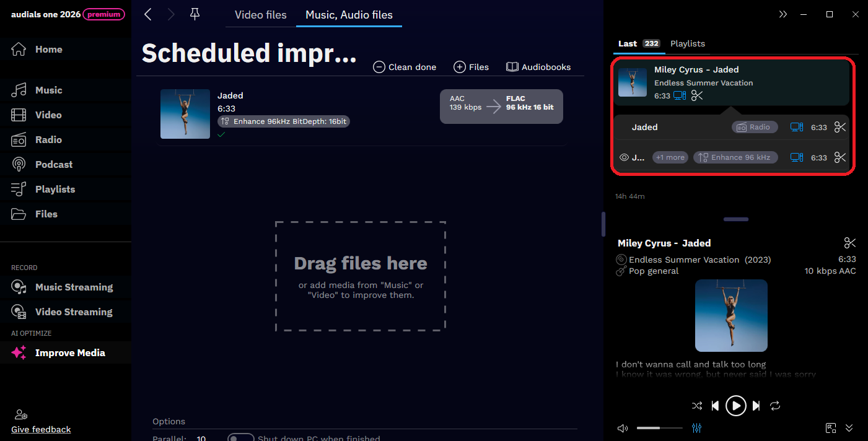Viewport: 868px width, 441px height.
Task: Open the Give feedback link
Action: pos(40,429)
